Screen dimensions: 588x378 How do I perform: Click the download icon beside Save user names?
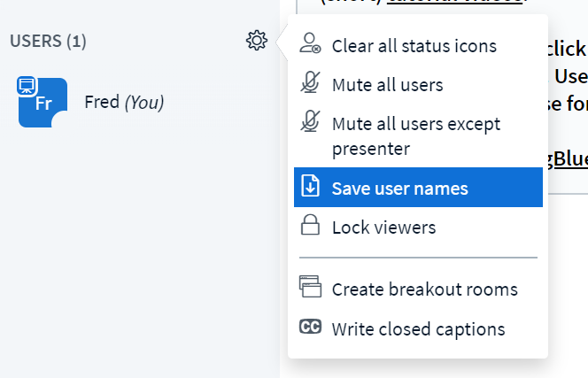coord(310,188)
